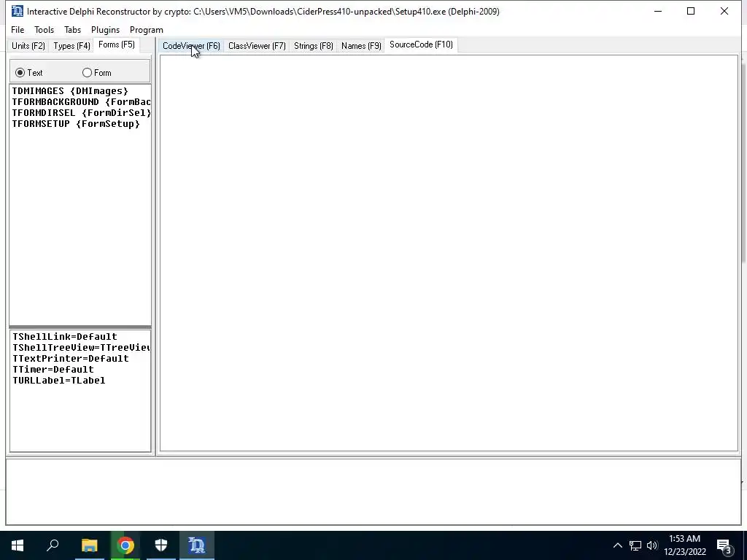Open Google Chrome from the taskbar
This screenshot has width=747, height=560.
click(x=125, y=545)
